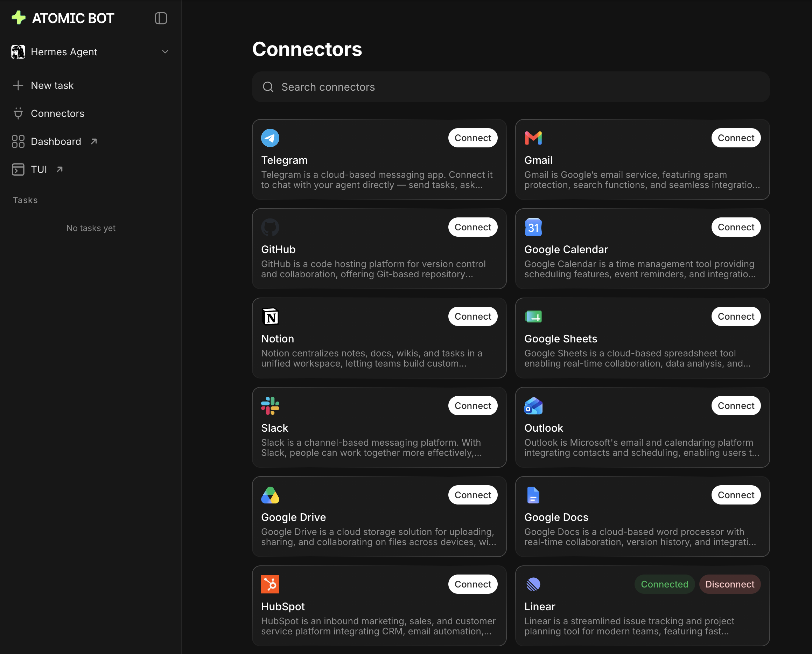Open Connectors in the sidebar
The image size is (812, 654).
pyautogui.click(x=48, y=113)
